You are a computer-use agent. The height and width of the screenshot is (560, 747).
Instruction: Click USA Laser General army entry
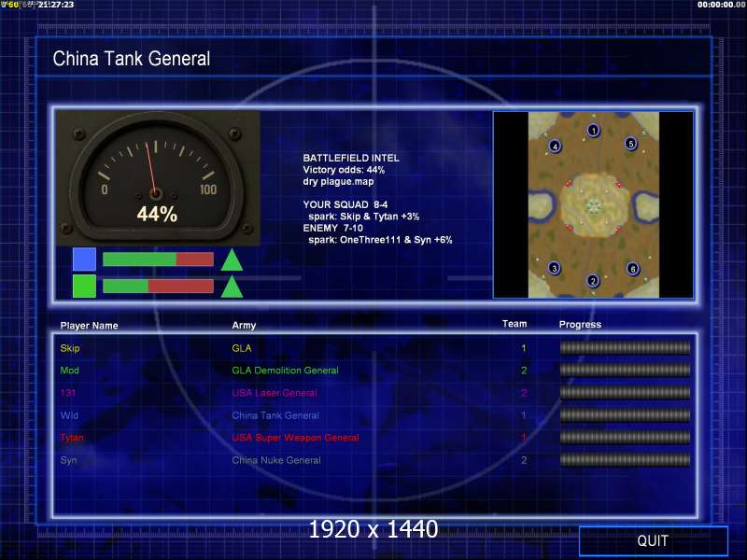tap(275, 393)
